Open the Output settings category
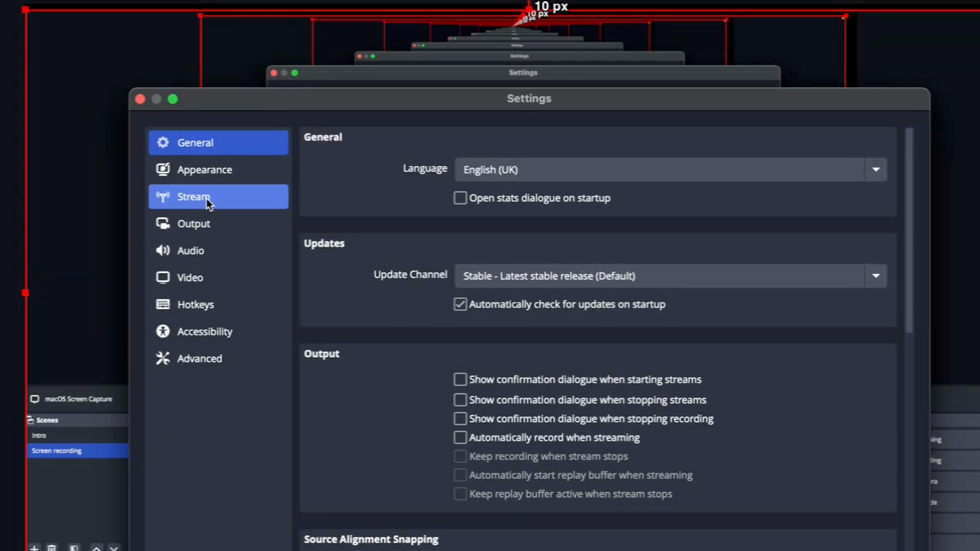The width and height of the screenshot is (980, 551). 194,224
